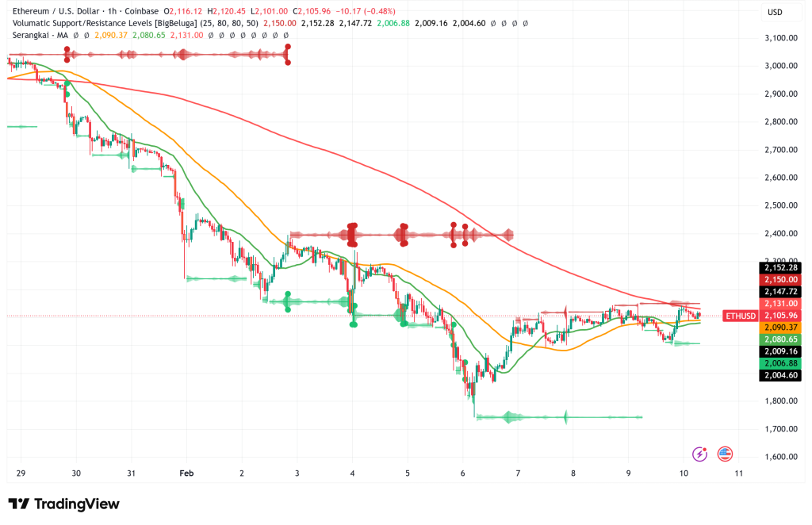The height and width of the screenshot is (525, 812).
Task: Click the green volume bubble near the 1,750 support
Action: pyautogui.click(x=507, y=416)
